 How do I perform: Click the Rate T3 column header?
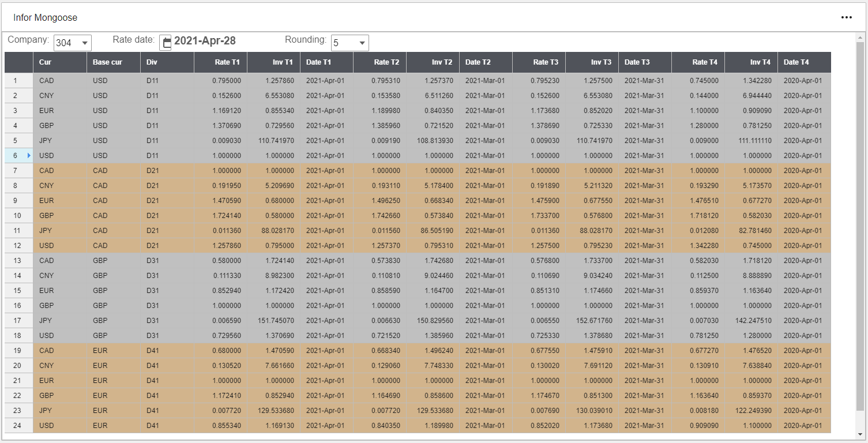point(539,62)
